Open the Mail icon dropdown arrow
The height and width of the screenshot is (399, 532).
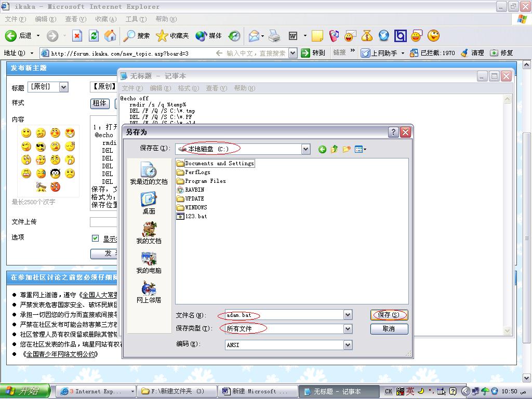click(x=262, y=36)
